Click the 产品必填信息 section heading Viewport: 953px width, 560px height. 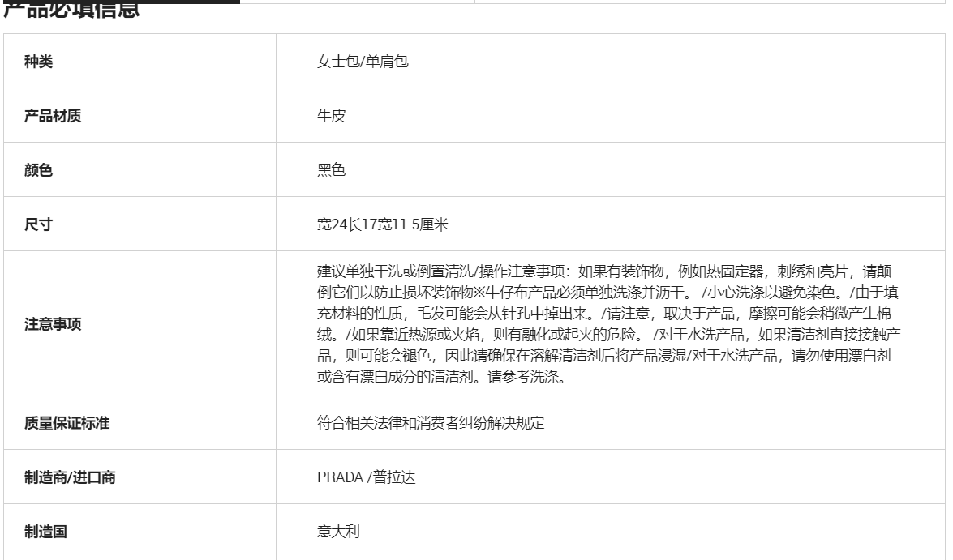[x=71, y=11]
